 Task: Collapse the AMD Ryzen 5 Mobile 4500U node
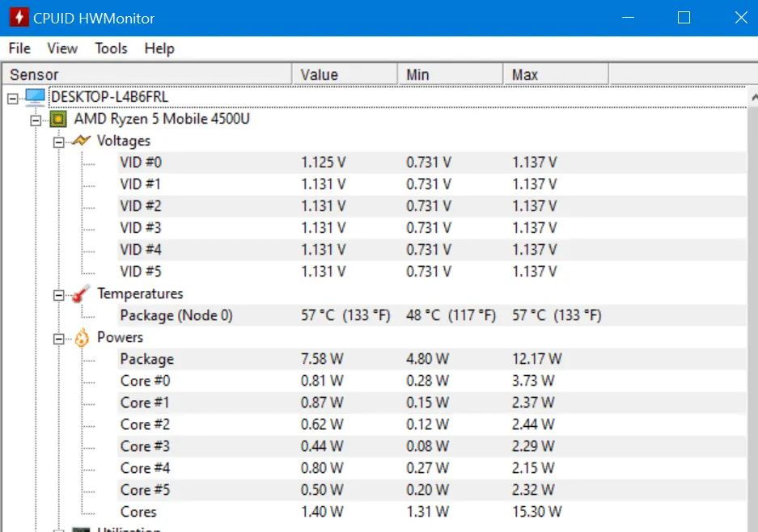36,120
